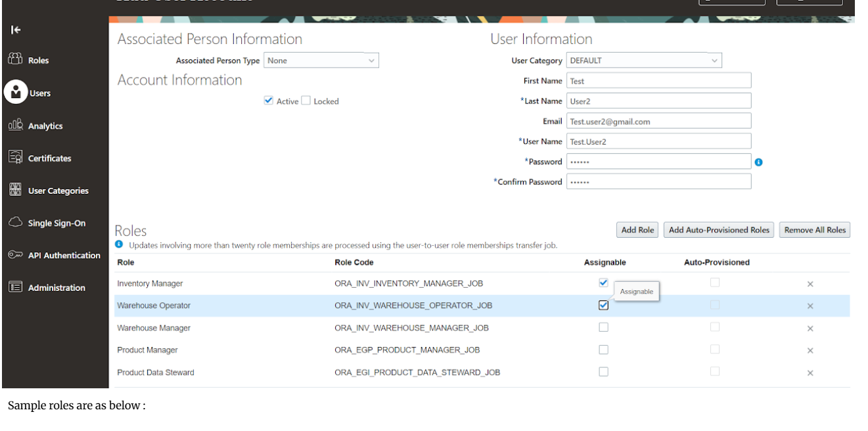Go to User Categories icon
Viewport: 868px width, 431px height.
click(16, 190)
